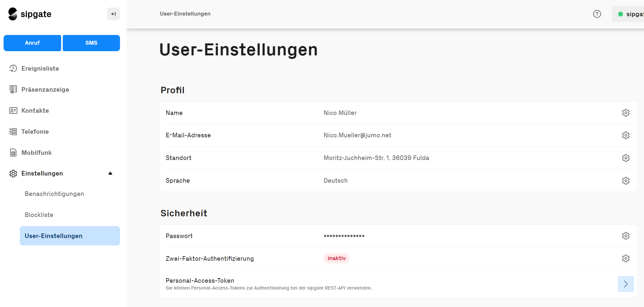
Task: Click the sipgate logo in sidebar
Action: [30, 14]
